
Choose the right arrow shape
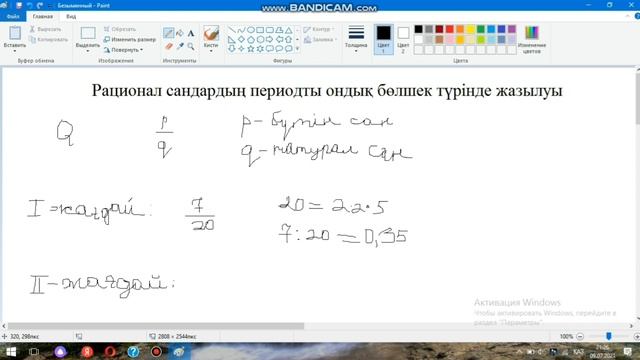(x=269, y=39)
